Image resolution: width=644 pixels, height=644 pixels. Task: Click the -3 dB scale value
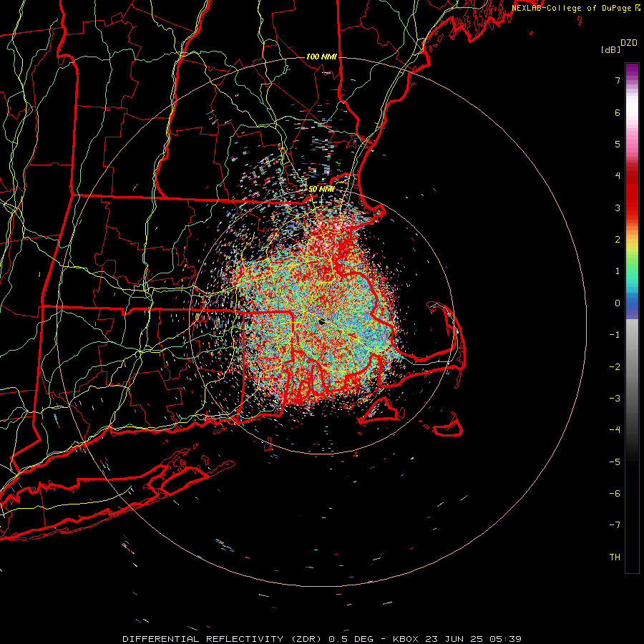point(615,399)
